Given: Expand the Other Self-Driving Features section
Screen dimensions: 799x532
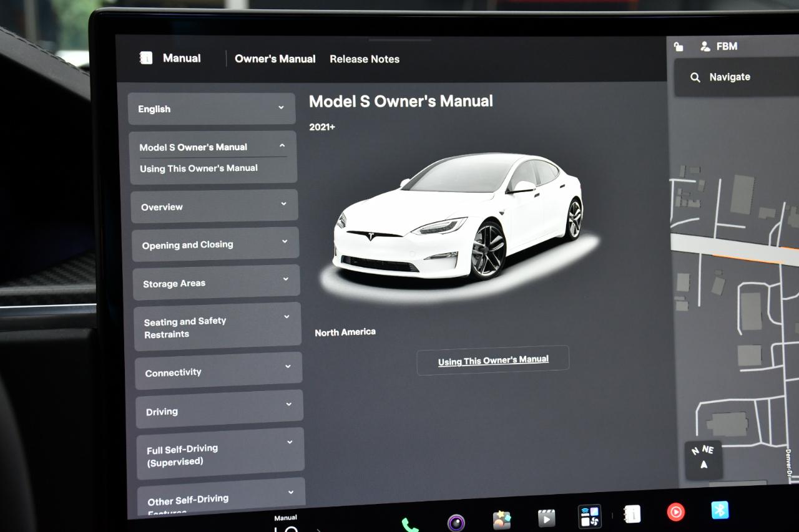Looking at the screenshot, I should point(222,499).
